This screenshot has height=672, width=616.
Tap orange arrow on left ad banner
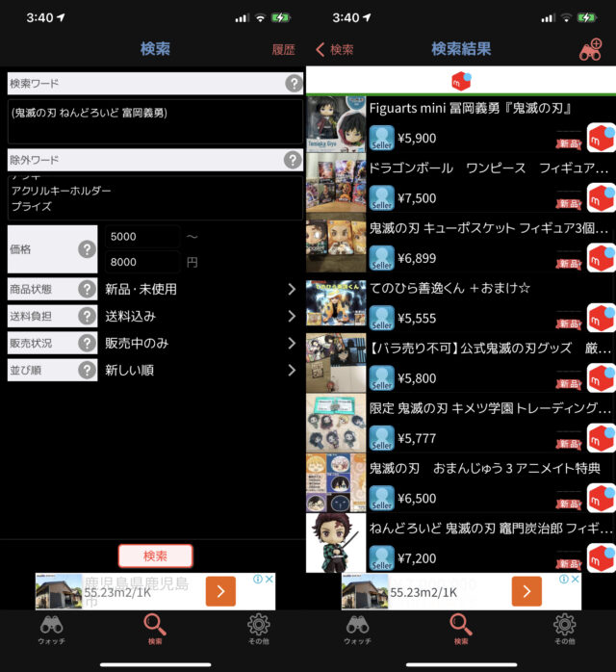pos(220,591)
